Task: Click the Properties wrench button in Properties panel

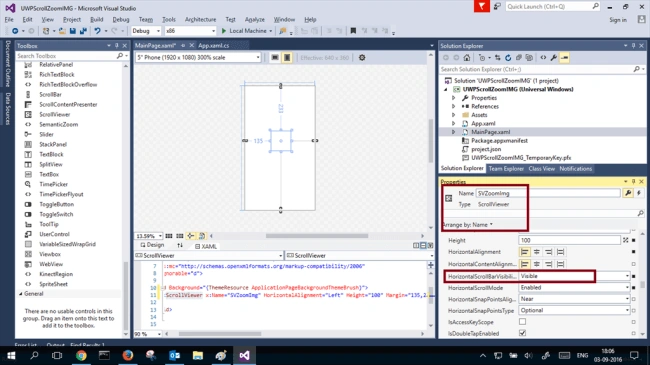Action: pos(628,193)
